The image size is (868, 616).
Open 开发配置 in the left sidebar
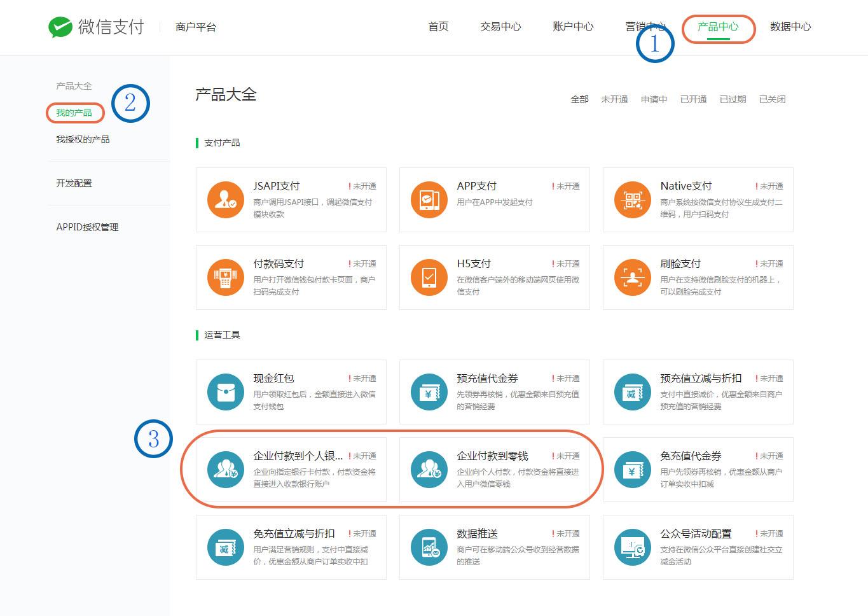click(74, 183)
